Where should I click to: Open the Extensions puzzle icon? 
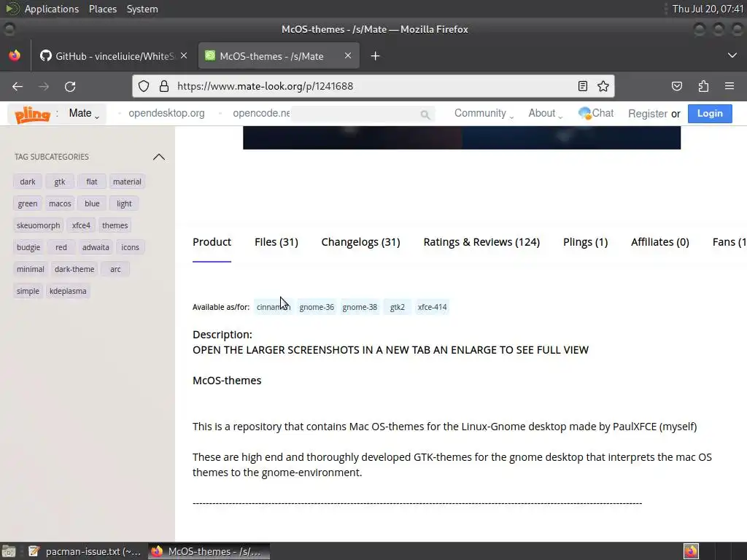pyautogui.click(x=703, y=86)
